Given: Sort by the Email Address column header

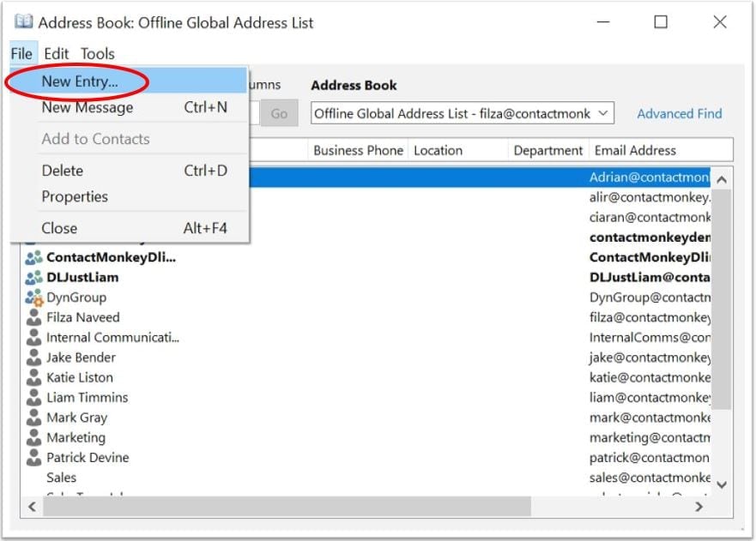Looking at the screenshot, I should (635, 150).
